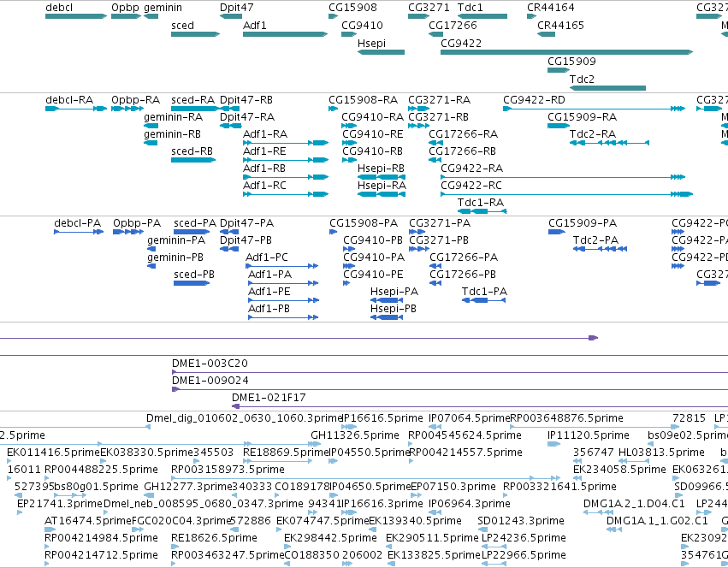The height and width of the screenshot is (568, 728).
Task: Select the DME1-021F17 clone
Action: click(480, 406)
